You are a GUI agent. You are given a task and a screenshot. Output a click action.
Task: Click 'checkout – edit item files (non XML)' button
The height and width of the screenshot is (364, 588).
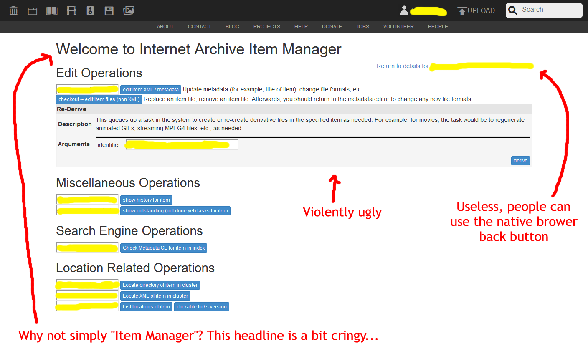pos(99,99)
